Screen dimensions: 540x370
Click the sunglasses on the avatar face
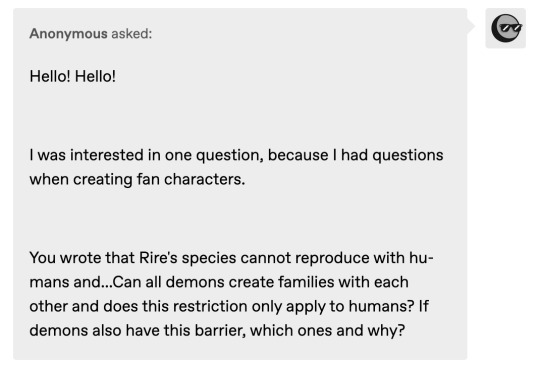tap(511, 28)
